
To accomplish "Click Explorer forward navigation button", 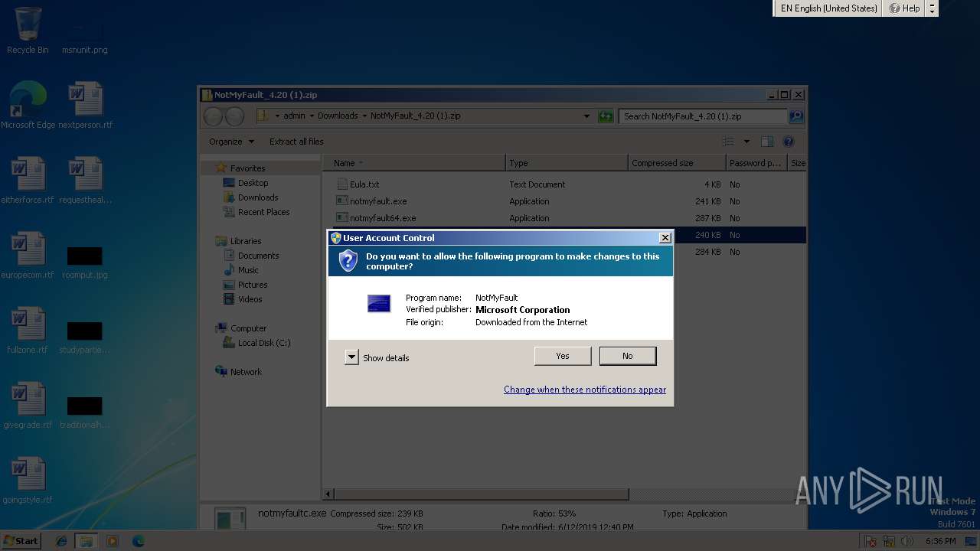I will pyautogui.click(x=234, y=116).
